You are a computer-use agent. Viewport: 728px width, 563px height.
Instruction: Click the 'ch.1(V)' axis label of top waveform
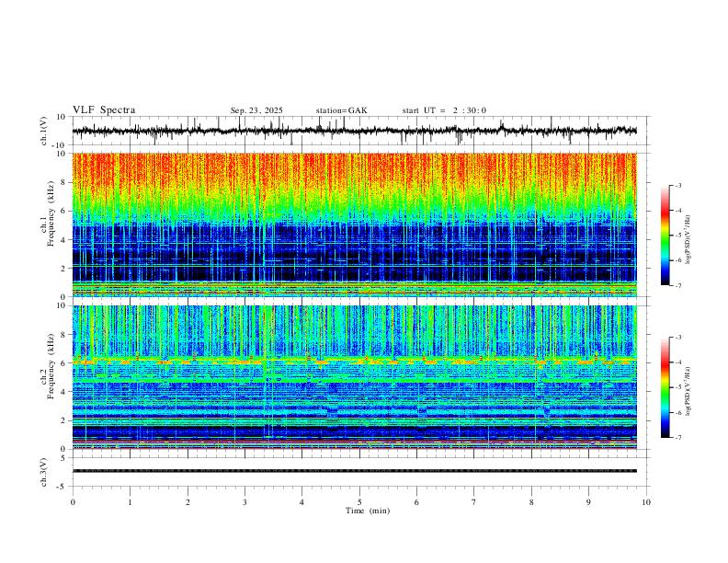[x=44, y=131]
